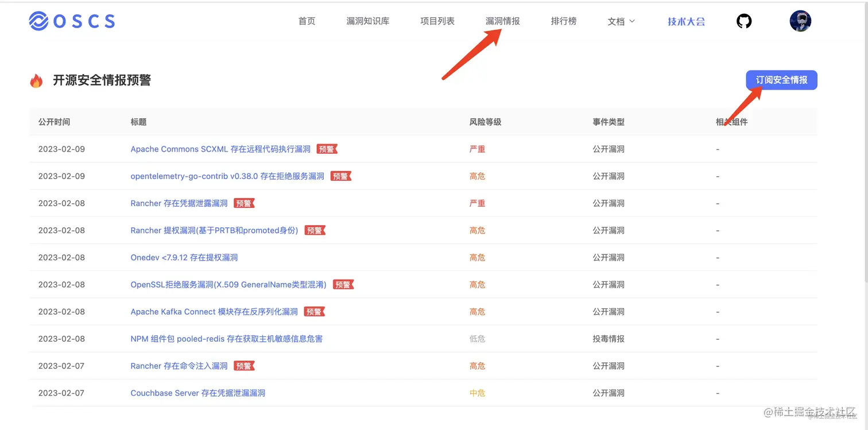Open 排行榜 nav item
The width and height of the screenshot is (868, 430).
(x=564, y=21)
